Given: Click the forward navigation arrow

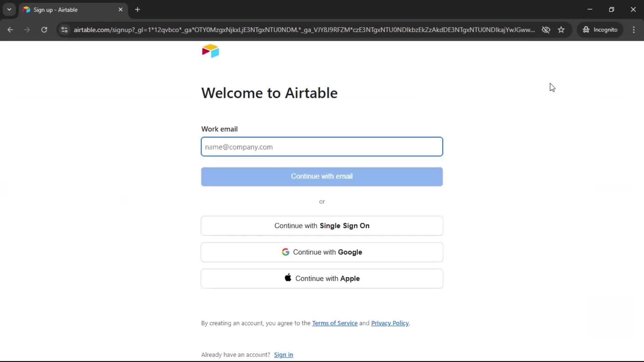Looking at the screenshot, I should tap(27, 29).
